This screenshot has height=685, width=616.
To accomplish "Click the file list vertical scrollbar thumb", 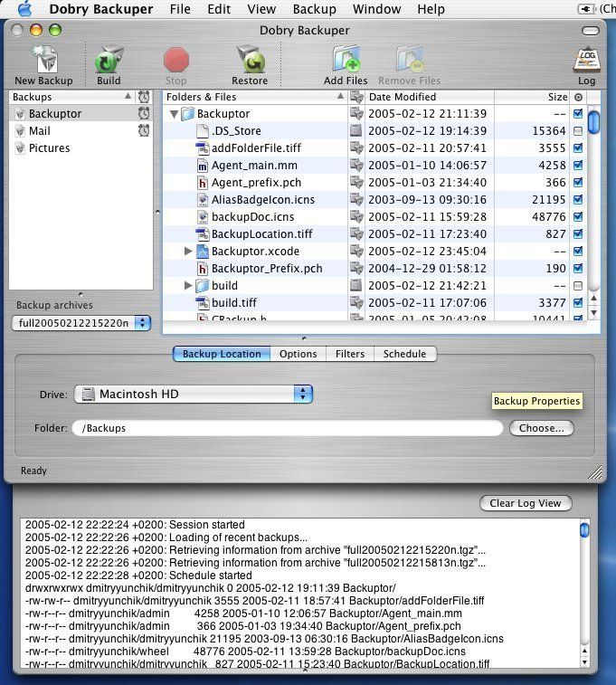I will (593, 122).
